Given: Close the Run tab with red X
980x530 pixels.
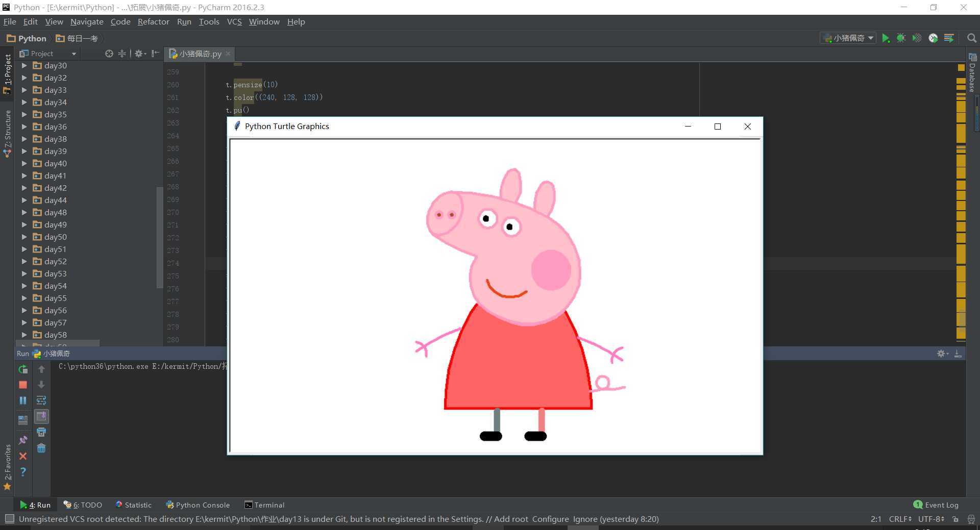Looking at the screenshot, I should click(23, 456).
